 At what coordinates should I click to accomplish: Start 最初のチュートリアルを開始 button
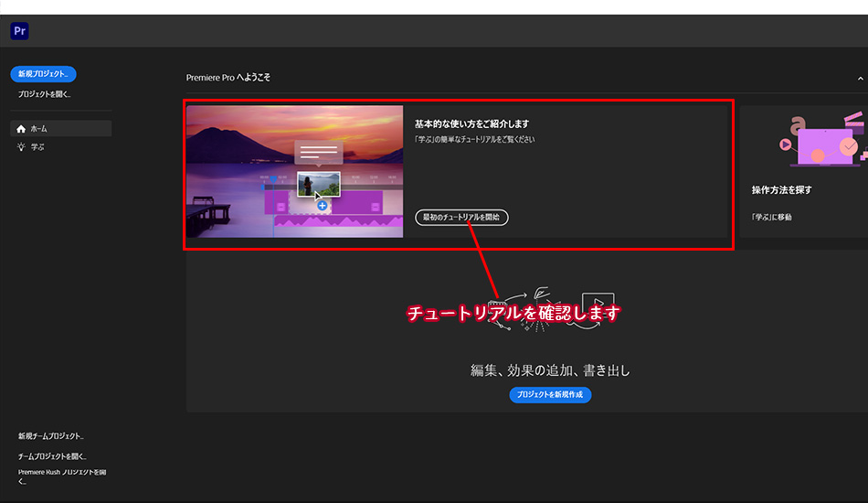461,217
